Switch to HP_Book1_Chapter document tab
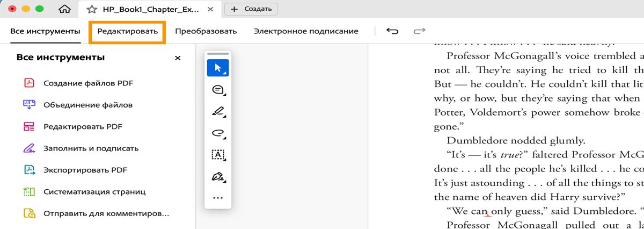 coord(149,9)
